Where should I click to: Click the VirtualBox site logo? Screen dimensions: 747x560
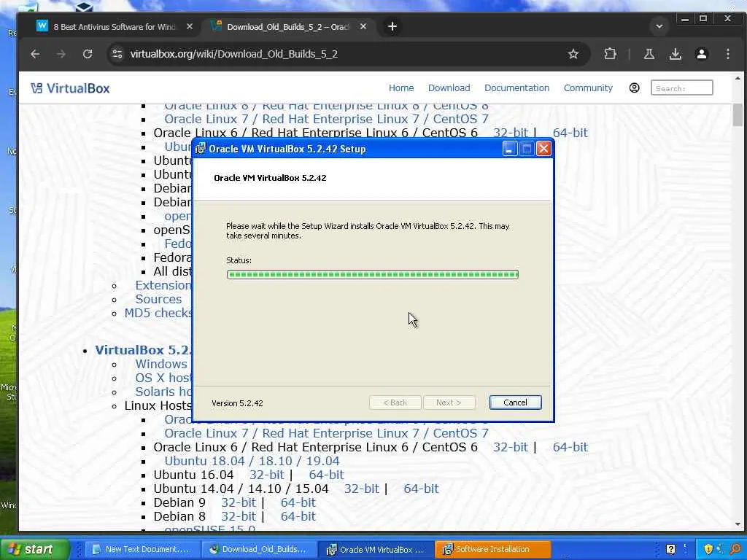click(71, 88)
